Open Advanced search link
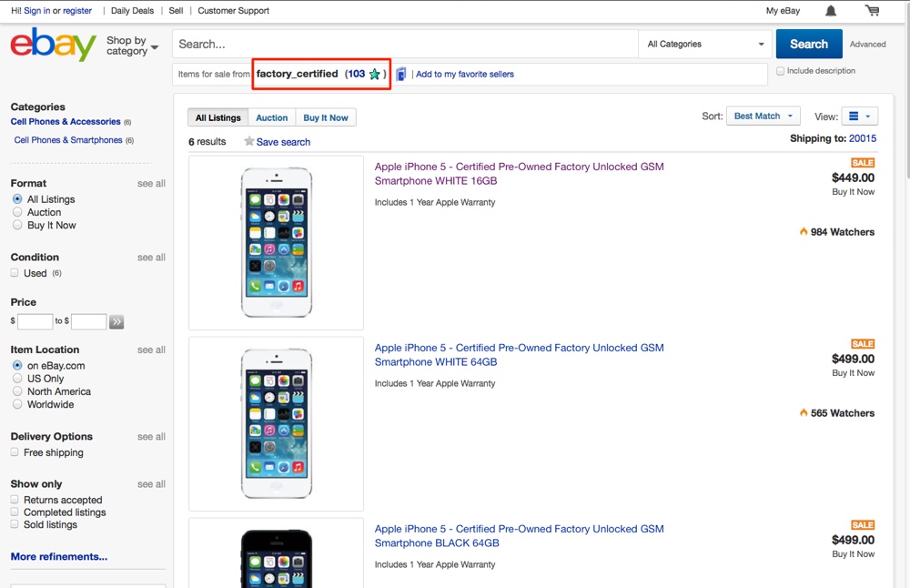 867,44
